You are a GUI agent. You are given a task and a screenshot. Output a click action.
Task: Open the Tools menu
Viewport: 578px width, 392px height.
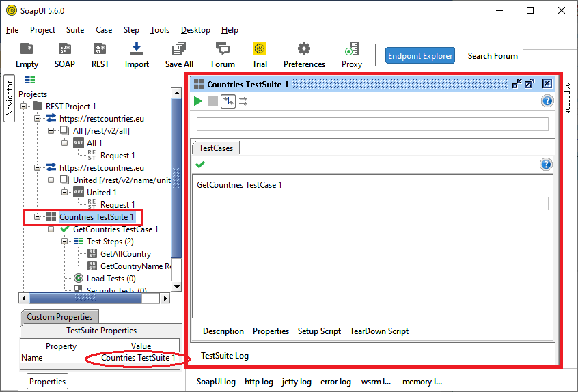[160, 30]
